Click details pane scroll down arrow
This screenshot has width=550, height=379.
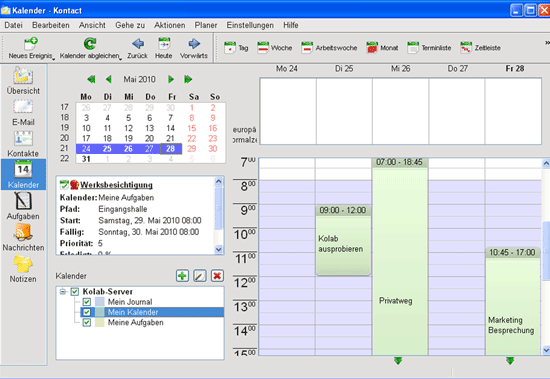coord(219,249)
